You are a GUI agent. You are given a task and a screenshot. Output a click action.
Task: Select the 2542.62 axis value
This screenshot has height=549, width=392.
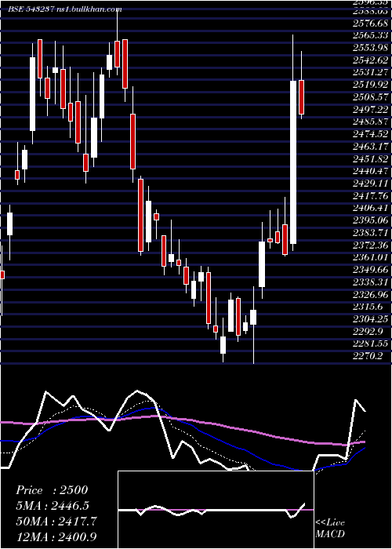click(372, 60)
